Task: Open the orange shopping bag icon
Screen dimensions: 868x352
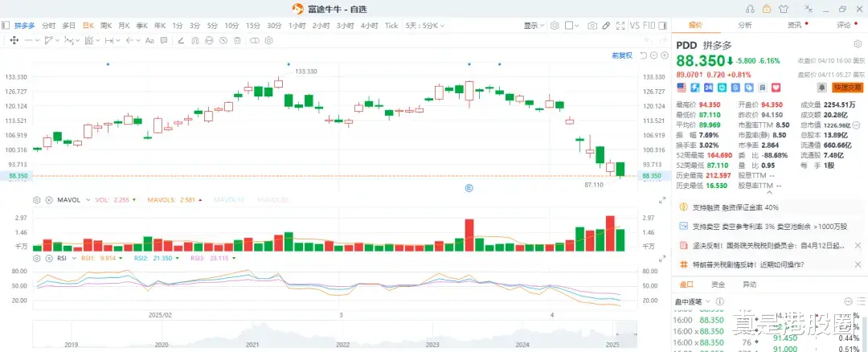Action: (766, 9)
